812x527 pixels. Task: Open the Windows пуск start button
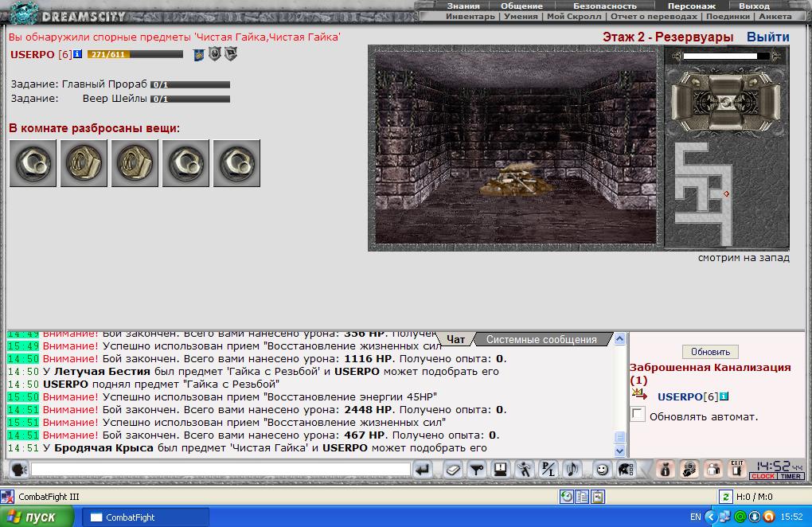37,517
